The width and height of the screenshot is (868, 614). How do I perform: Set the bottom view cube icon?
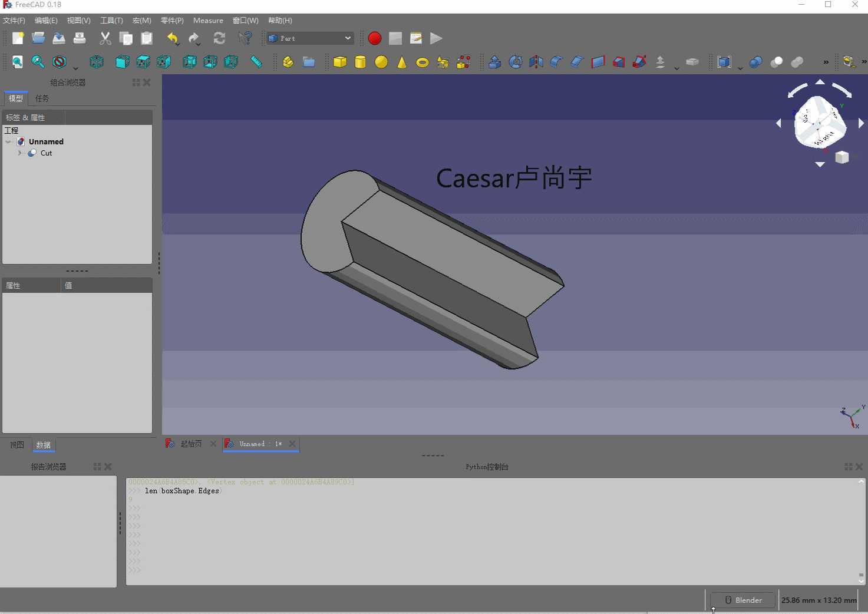click(210, 62)
